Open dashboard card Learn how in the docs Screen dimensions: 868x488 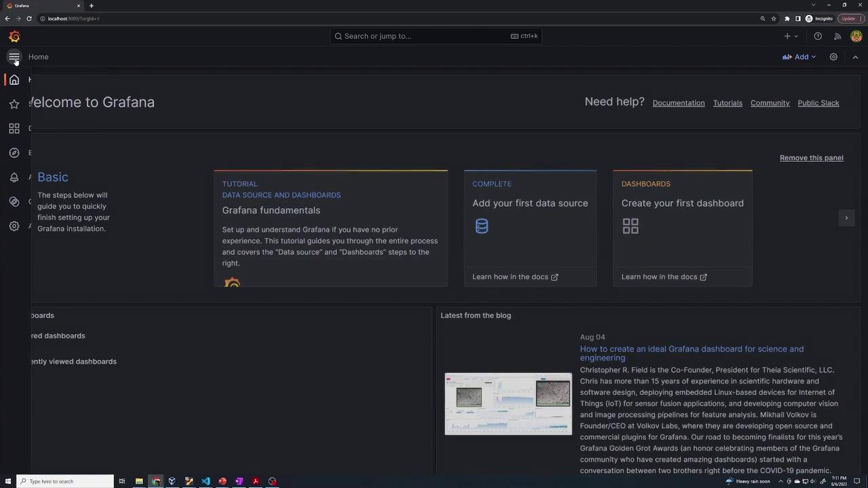click(665, 277)
